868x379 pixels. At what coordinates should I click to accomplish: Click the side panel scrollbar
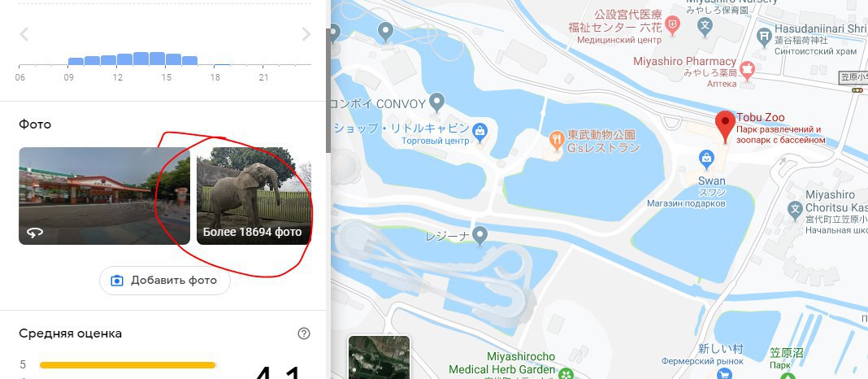tap(328, 91)
